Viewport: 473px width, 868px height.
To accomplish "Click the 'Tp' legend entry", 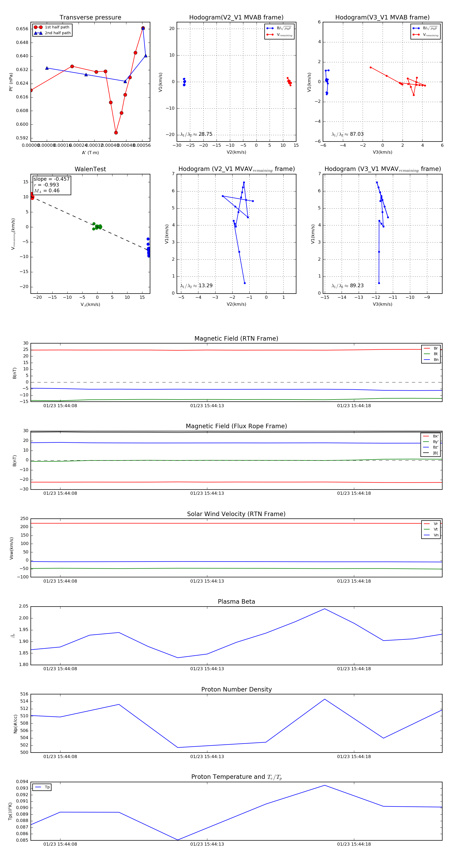I will pyautogui.click(x=42, y=787).
